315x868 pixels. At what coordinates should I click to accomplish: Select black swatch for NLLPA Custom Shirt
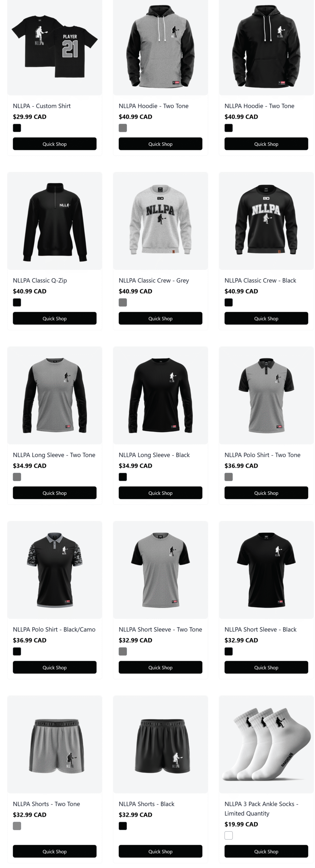coord(17,128)
